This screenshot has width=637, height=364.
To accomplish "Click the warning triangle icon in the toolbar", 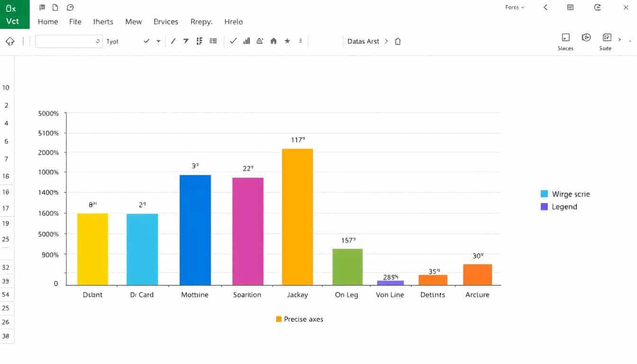I will point(260,41).
